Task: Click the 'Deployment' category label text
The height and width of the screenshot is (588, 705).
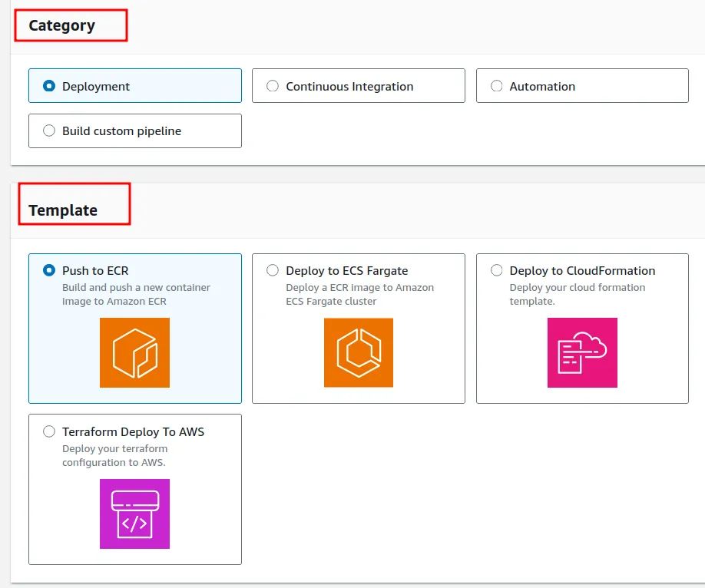Action: pos(96,86)
